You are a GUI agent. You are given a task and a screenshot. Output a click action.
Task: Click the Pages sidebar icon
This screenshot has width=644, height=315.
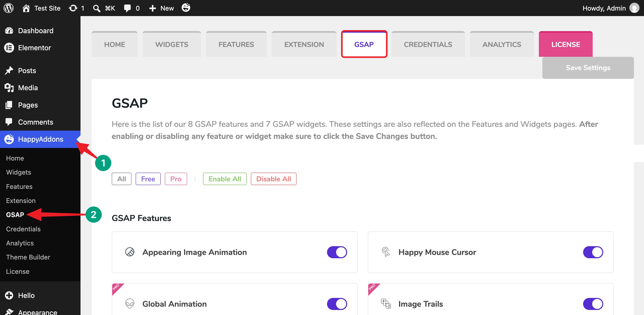[x=9, y=105]
